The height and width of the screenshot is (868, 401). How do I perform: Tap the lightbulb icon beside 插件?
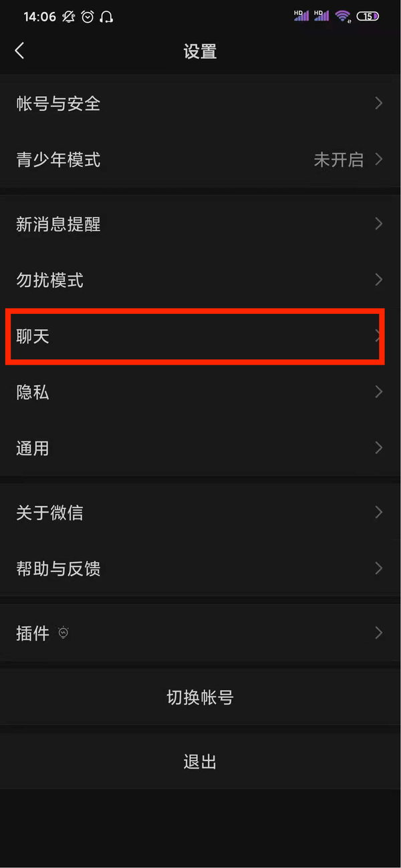tap(64, 633)
